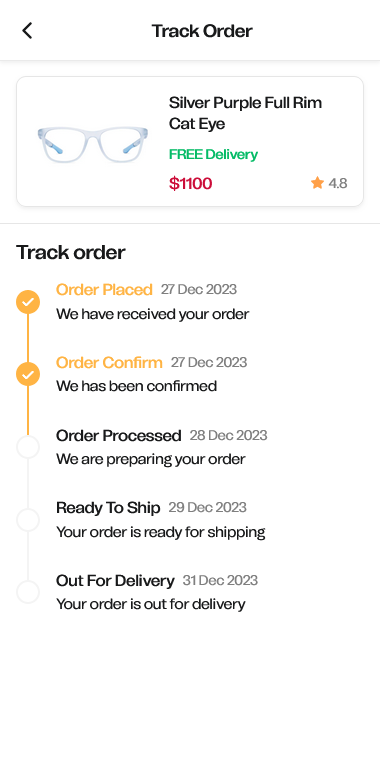Go back using the arrow icon
Viewport: 380px width, 780px height.
[x=27, y=31]
